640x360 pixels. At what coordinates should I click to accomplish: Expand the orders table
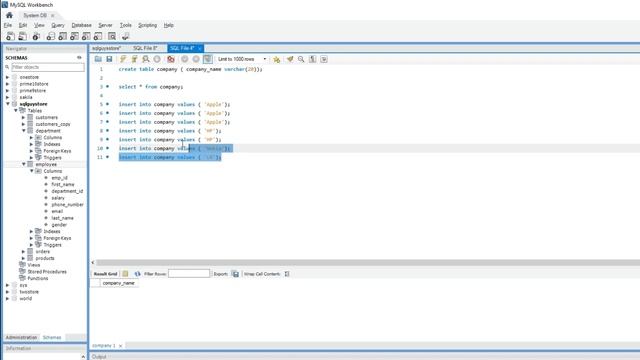coord(24,251)
